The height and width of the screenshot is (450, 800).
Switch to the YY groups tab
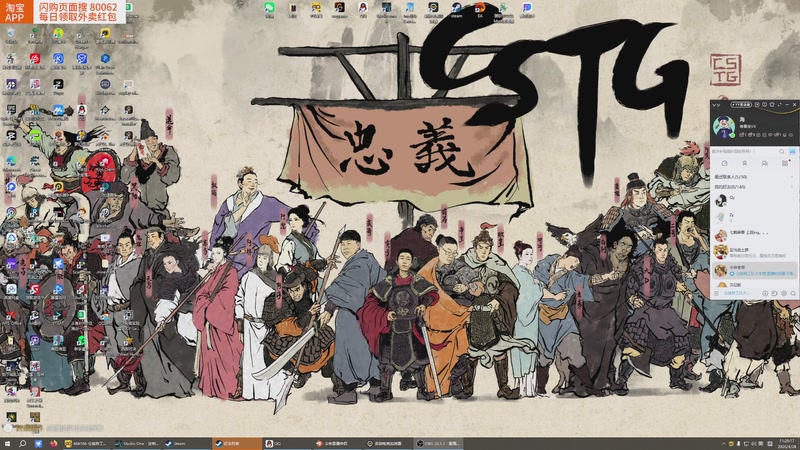(x=764, y=163)
